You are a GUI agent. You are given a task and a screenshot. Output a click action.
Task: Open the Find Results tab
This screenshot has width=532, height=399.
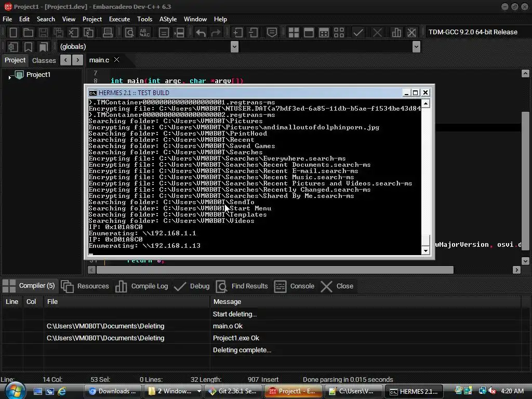coord(242,286)
